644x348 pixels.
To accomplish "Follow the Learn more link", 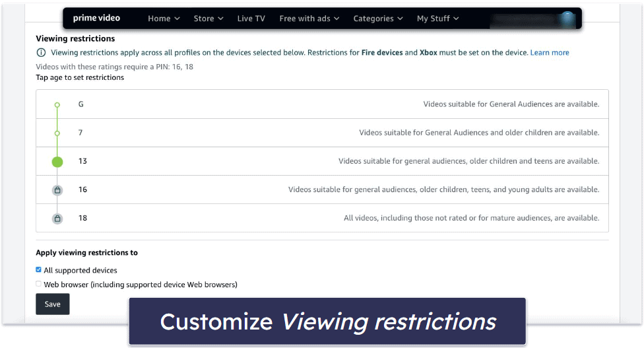I will (549, 53).
